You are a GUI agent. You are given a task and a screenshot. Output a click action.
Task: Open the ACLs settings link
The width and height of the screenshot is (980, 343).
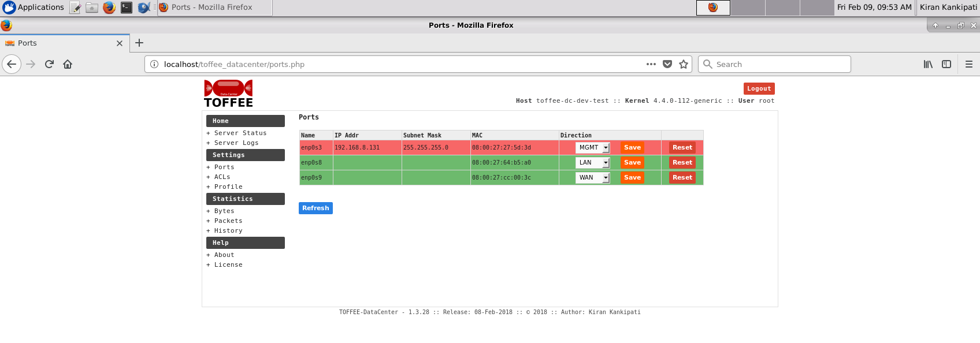click(x=222, y=177)
